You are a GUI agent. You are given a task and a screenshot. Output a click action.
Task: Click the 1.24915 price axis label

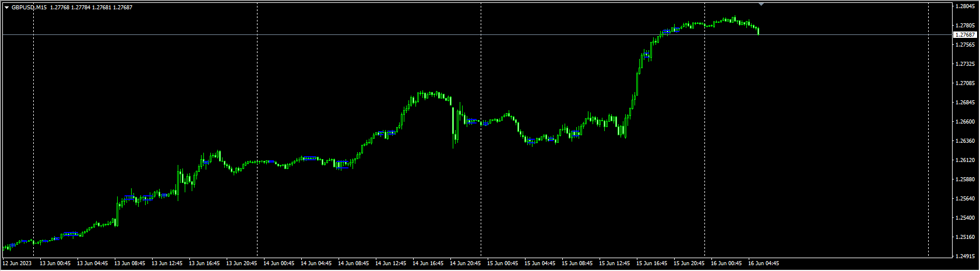point(965,256)
